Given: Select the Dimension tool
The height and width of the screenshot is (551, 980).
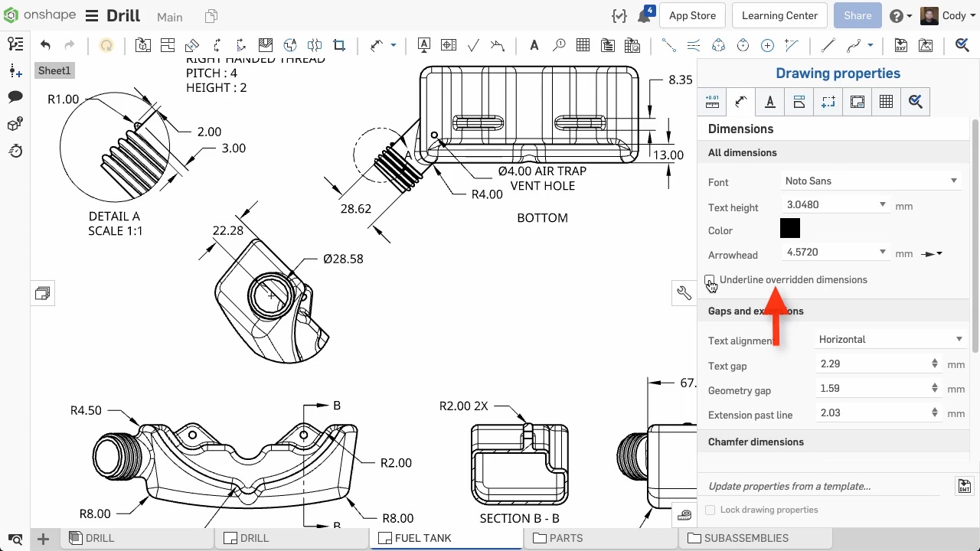Looking at the screenshot, I should click(377, 45).
